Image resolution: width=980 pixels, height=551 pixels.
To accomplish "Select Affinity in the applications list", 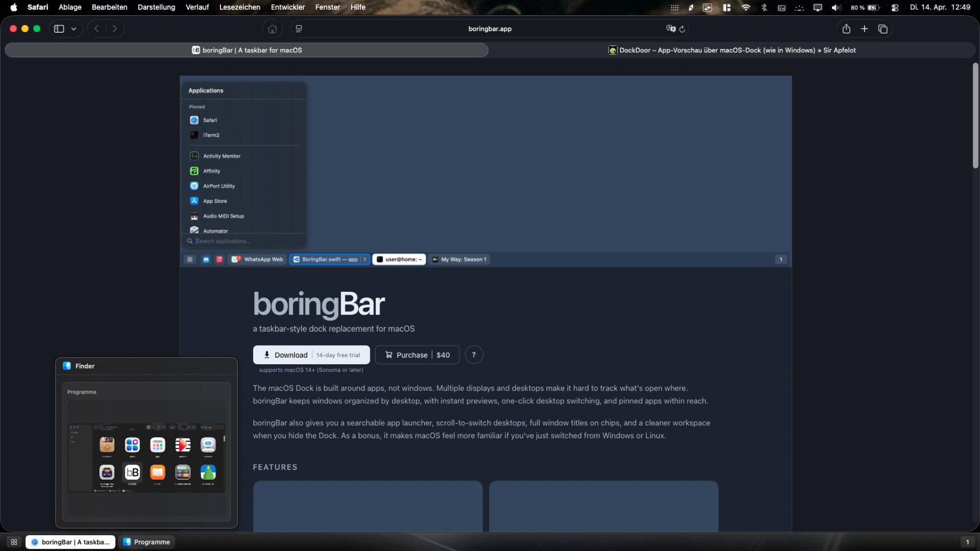I will (x=244, y=171).
